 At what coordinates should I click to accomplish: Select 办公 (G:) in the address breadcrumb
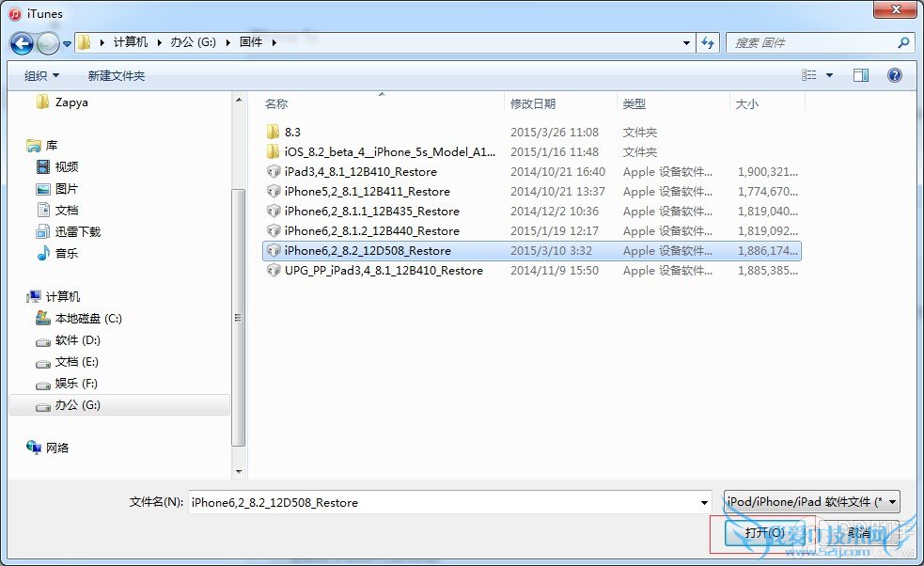point(194,42)
